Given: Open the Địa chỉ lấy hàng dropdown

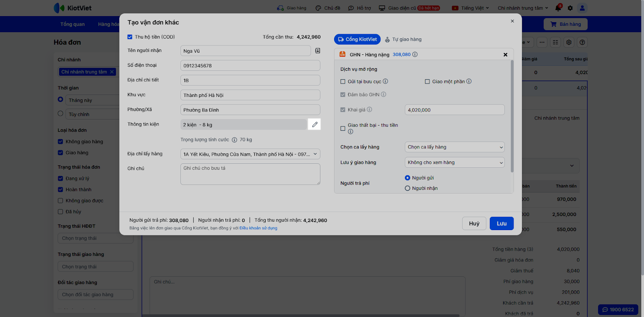Looking at the screenshot, I should (250, 154).
